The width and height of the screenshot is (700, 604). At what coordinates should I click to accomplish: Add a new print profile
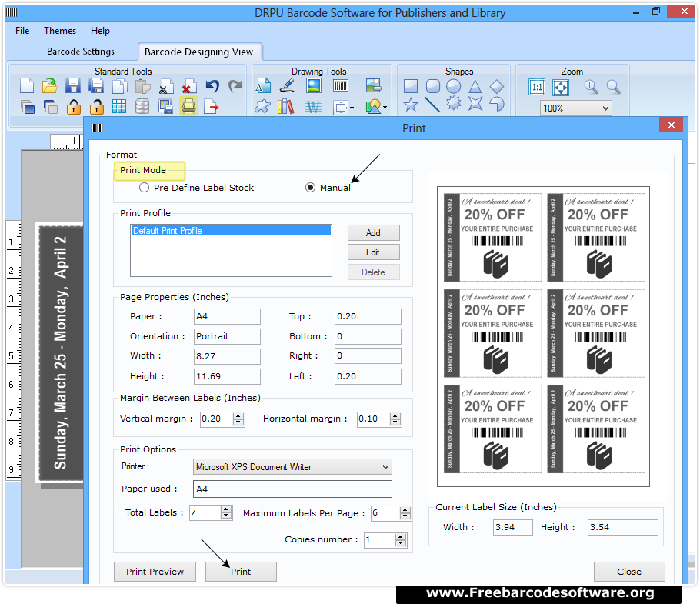[x=373, y=232]
